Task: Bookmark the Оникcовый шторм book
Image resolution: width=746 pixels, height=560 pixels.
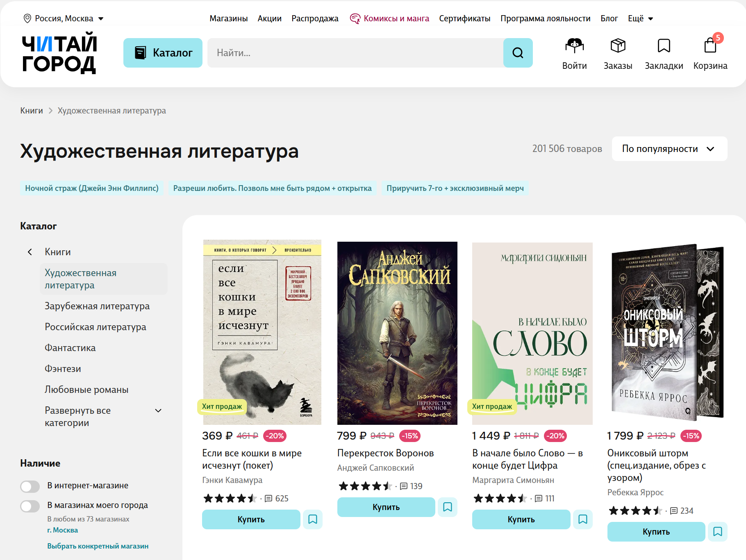Action: point(718,531)
